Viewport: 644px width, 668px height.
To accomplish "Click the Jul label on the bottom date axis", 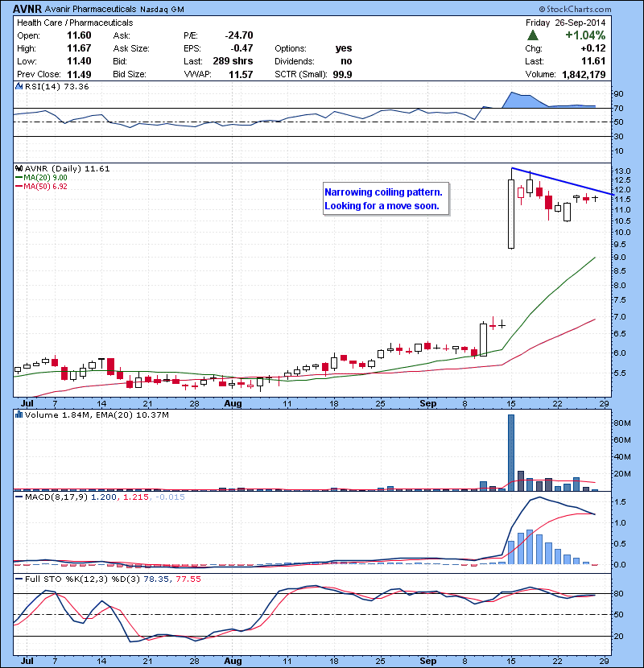I will coord(27,661).
